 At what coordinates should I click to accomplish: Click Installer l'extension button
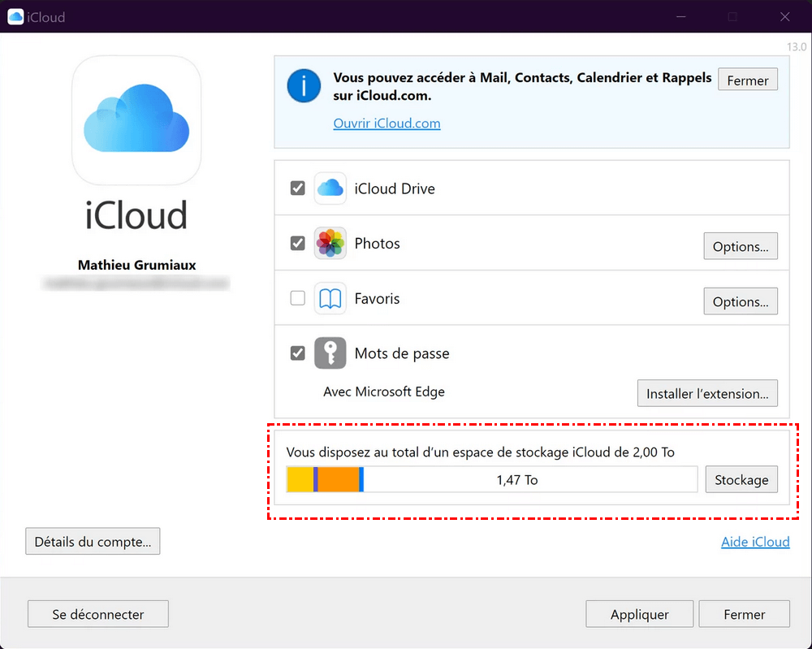(x=706, y=394)
